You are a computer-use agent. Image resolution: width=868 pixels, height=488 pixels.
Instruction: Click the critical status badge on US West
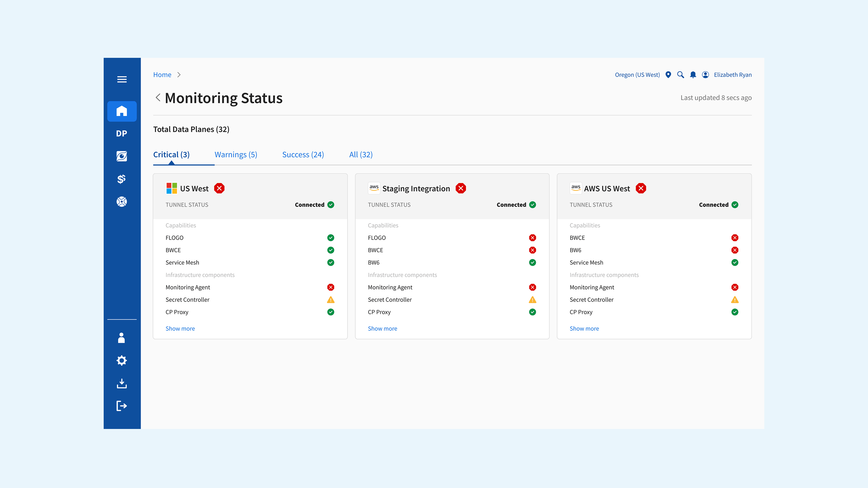[x=219, y=188]
